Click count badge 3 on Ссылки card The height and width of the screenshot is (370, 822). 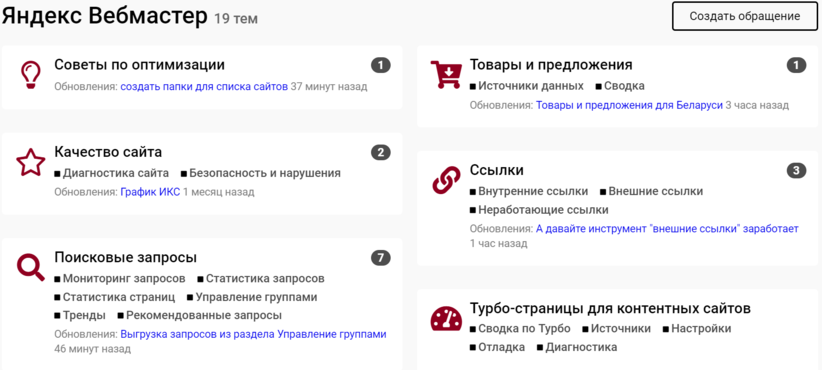click(796, 171)
